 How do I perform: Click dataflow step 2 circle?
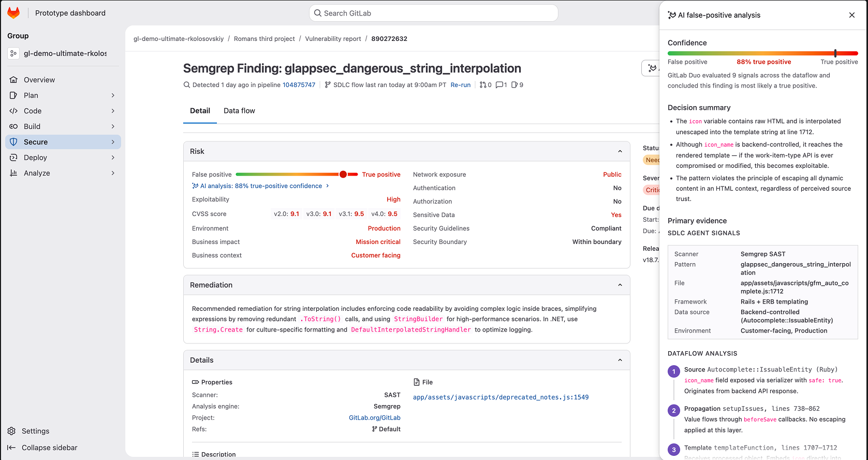674,410
